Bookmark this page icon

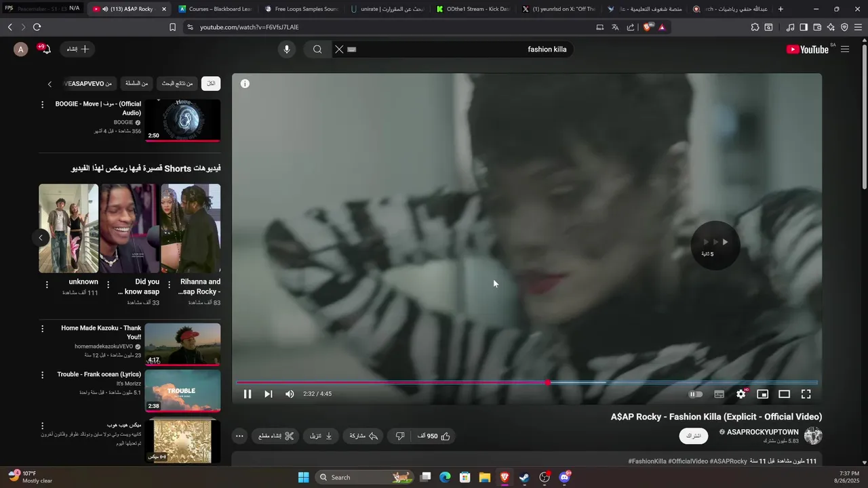coord(172,27)
